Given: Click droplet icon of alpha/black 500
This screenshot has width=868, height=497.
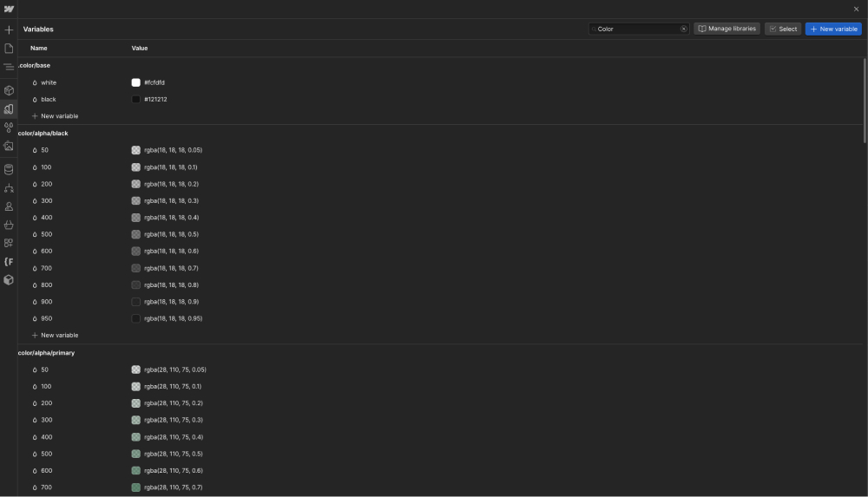Looking at the screenshot, I should (35, 235).
